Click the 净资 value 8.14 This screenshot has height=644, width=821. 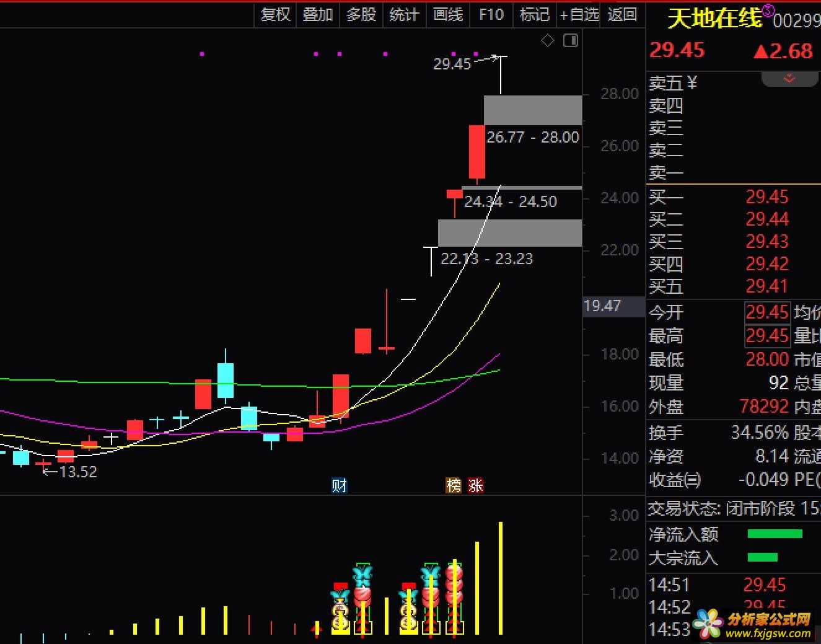tap(772, 456)
